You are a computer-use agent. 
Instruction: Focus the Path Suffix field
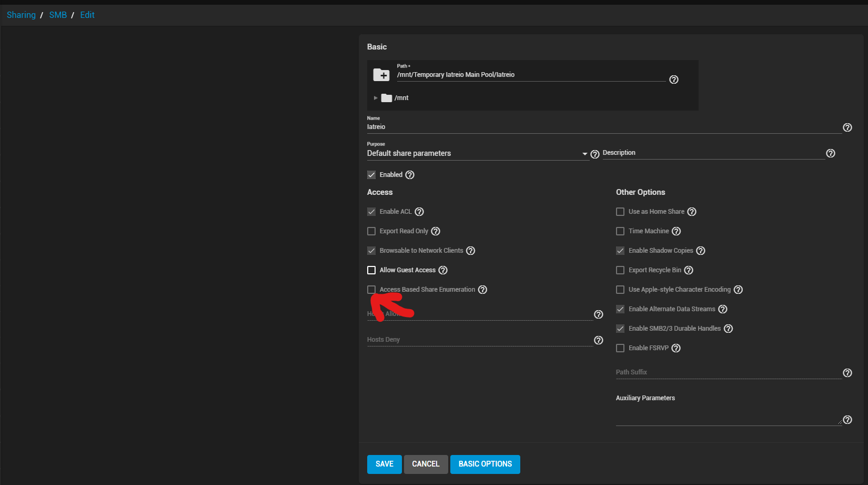729,372
